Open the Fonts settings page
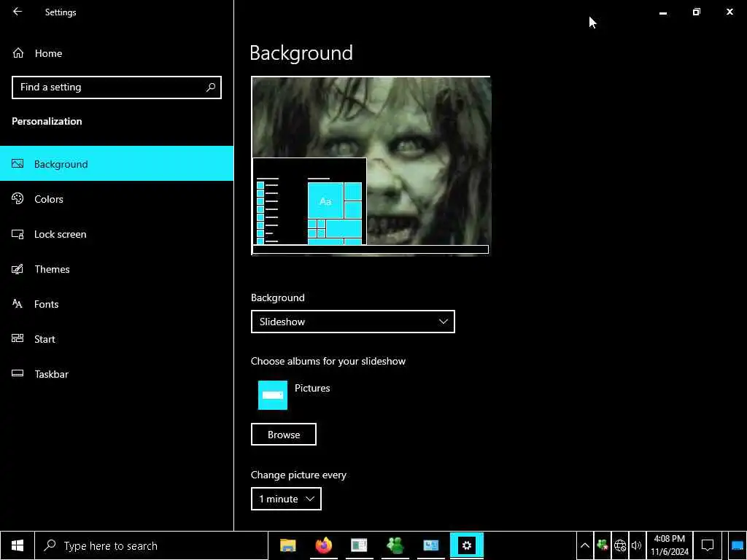This screenshot has height=560, width=747. point(117,304)
